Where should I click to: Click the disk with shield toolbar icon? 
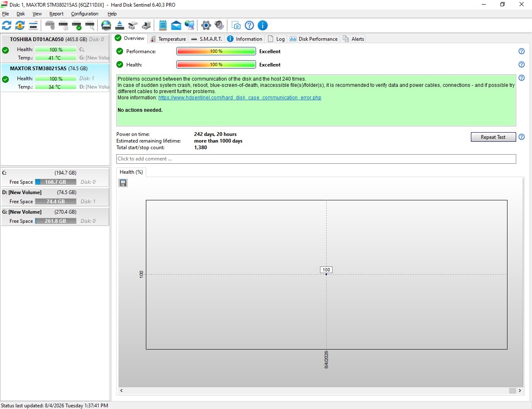[50, 25]
